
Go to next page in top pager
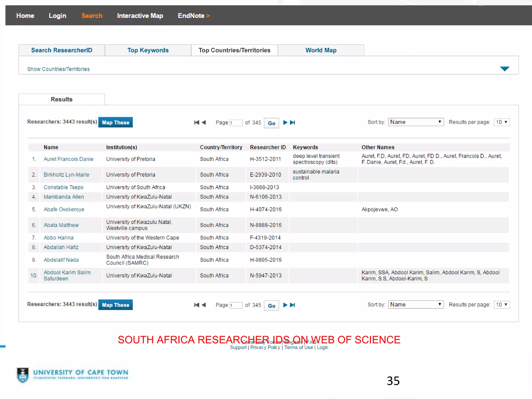pos(285,122)
